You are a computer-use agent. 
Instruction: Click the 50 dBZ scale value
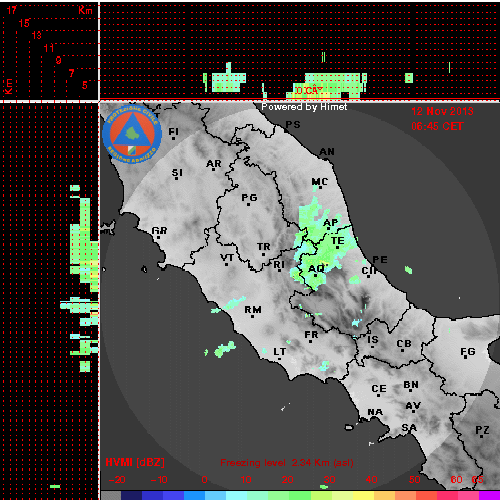(x=414, y=480)
